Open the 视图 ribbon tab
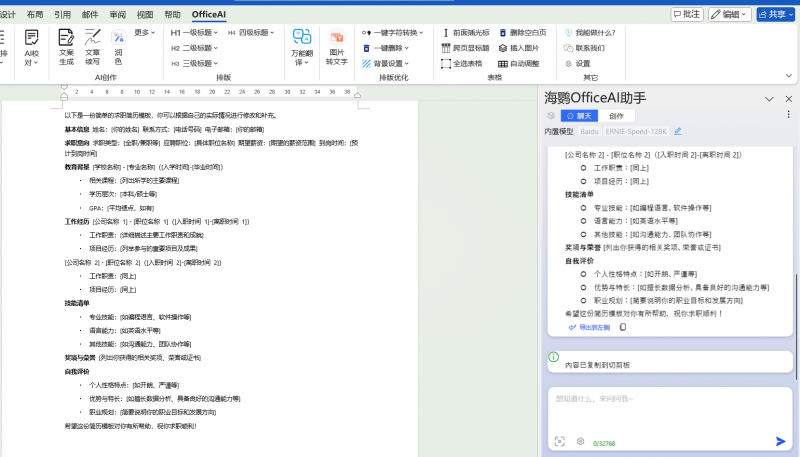The width and height of the screenshot is (800, 457). pyautogui.click(x=145, y=14)
